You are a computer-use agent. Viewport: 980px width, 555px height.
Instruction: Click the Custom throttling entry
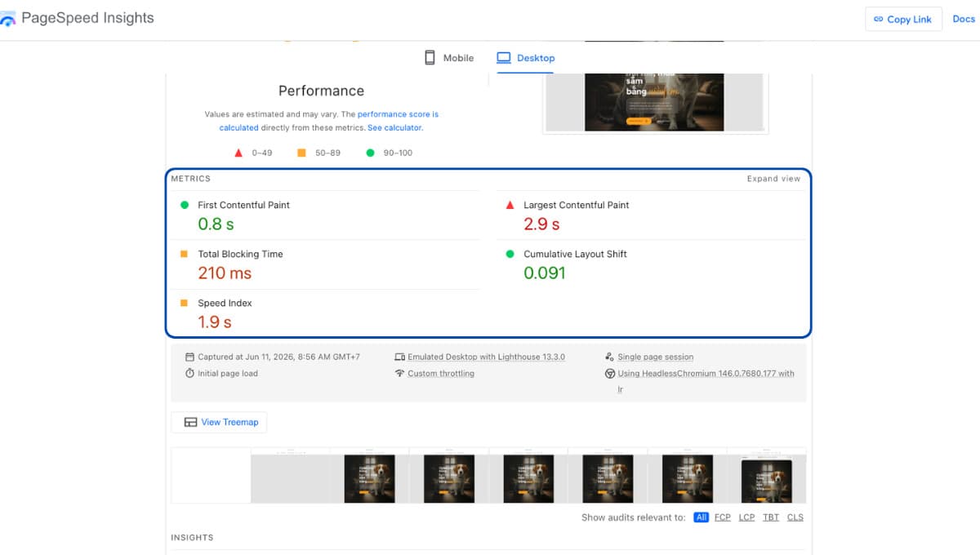tap(441, 373)
